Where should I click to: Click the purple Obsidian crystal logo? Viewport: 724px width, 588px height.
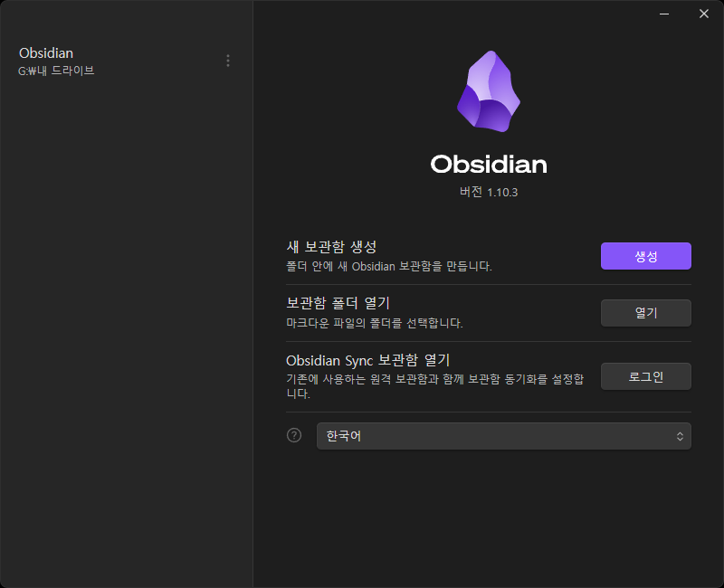pyautogui.click(x=489, y=91)
